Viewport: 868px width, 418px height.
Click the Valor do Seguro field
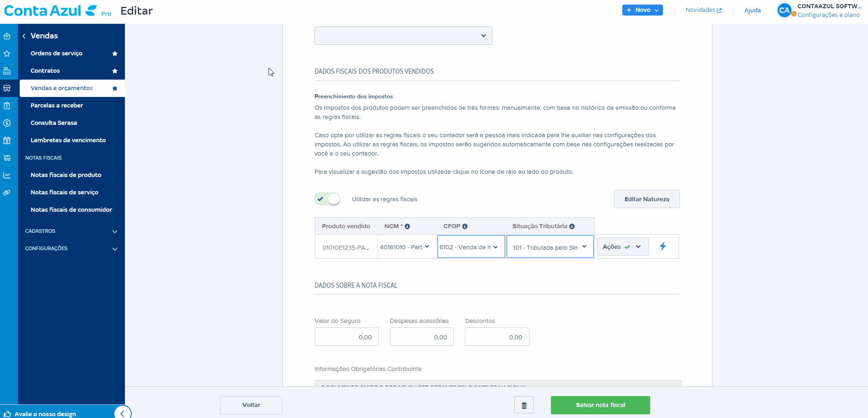click(x=346, y=337)
